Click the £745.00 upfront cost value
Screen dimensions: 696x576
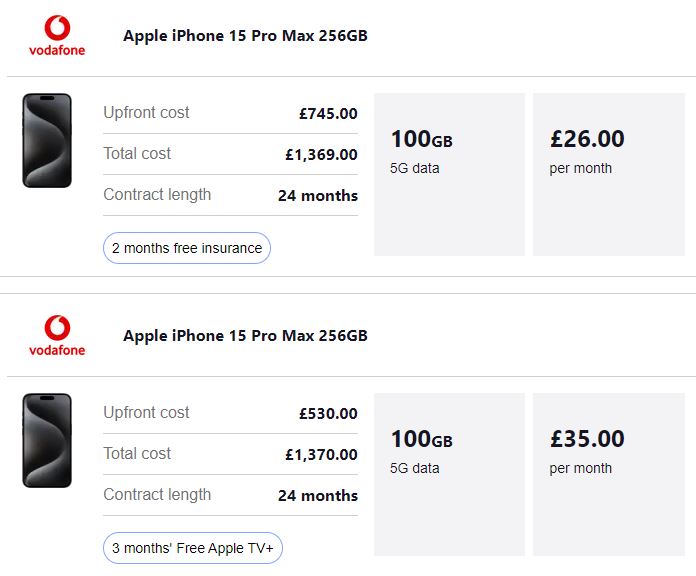tap(328, 114)
